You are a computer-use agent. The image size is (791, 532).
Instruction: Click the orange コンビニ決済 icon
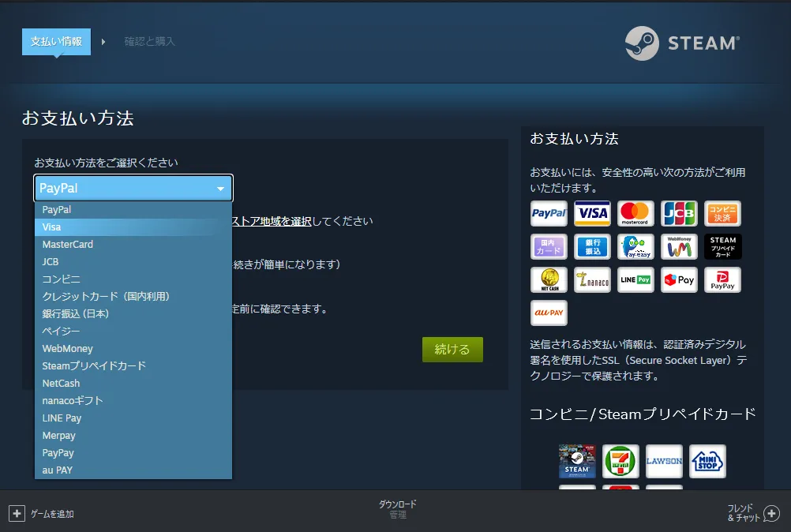[x=722, y=213]
